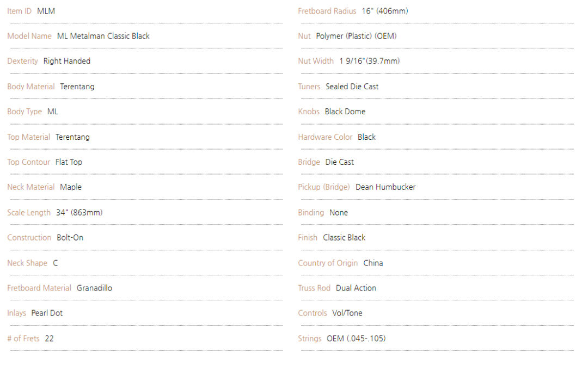Click the # of Frets label

[x=23, y=338]
